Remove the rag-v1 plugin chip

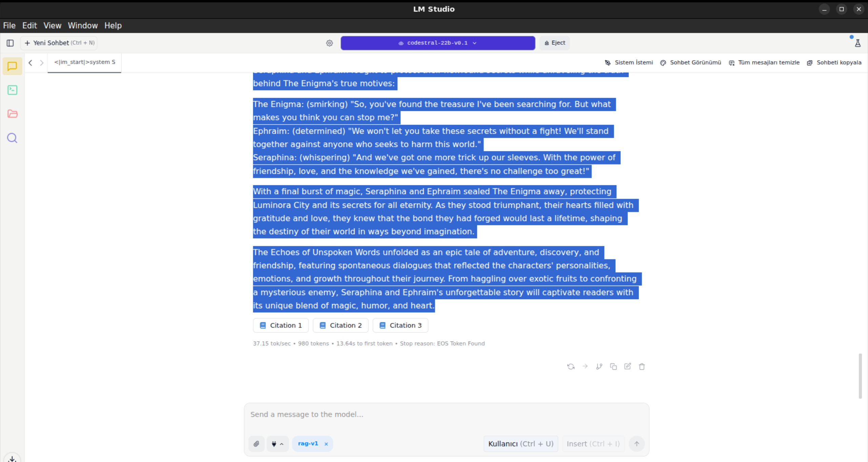pos(326,444)
